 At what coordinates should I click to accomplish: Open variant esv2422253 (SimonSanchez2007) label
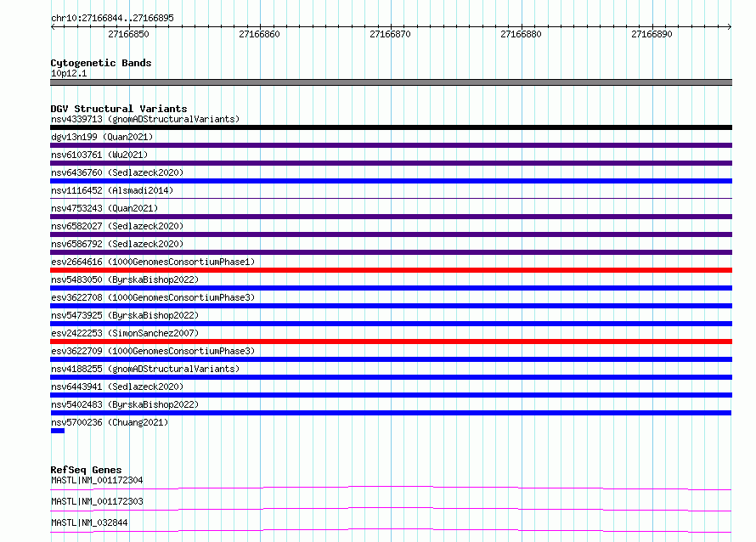pyautogui.click(x=125, y=333)
